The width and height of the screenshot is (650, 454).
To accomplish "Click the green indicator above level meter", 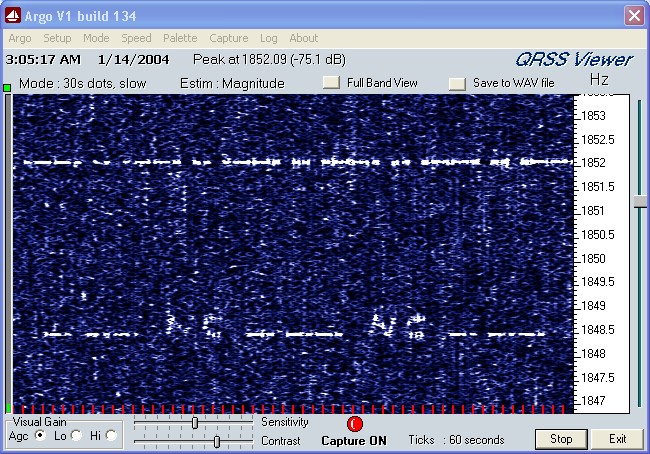I will [7, 87].
